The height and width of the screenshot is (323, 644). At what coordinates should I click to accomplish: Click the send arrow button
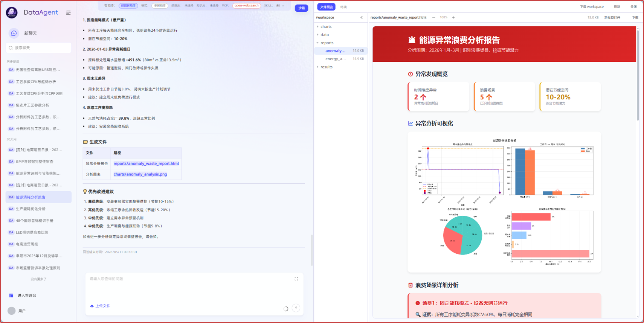[296, 308]
